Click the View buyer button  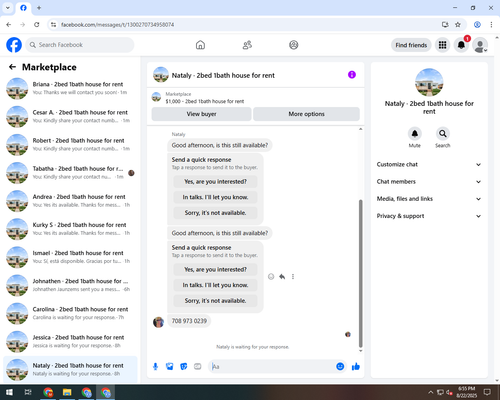tap(201, 114)
